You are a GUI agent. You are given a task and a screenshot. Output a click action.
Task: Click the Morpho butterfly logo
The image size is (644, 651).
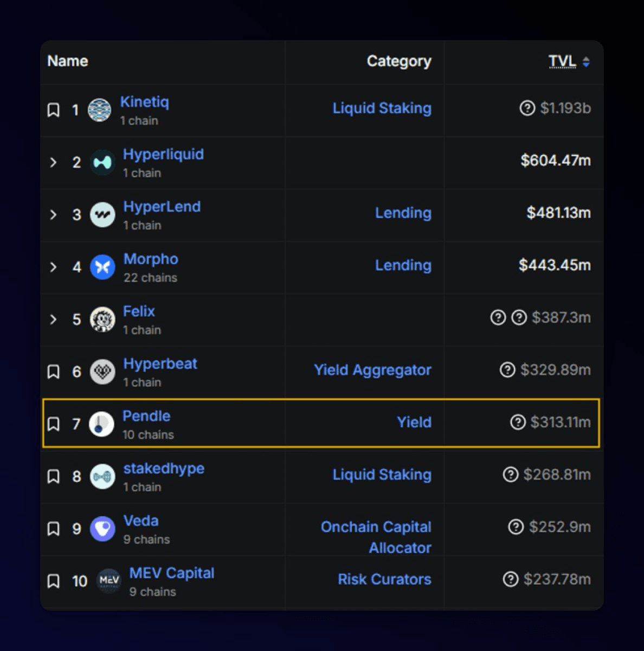pyautogui.click(x=102, y=267)
